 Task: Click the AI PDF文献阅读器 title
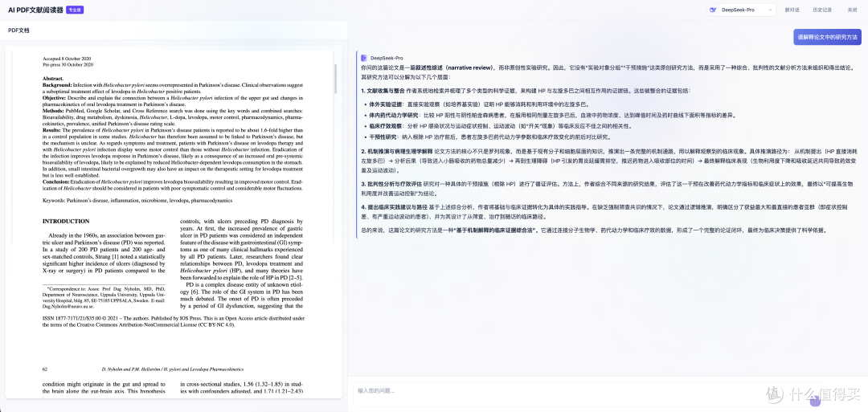coord(35,10)
